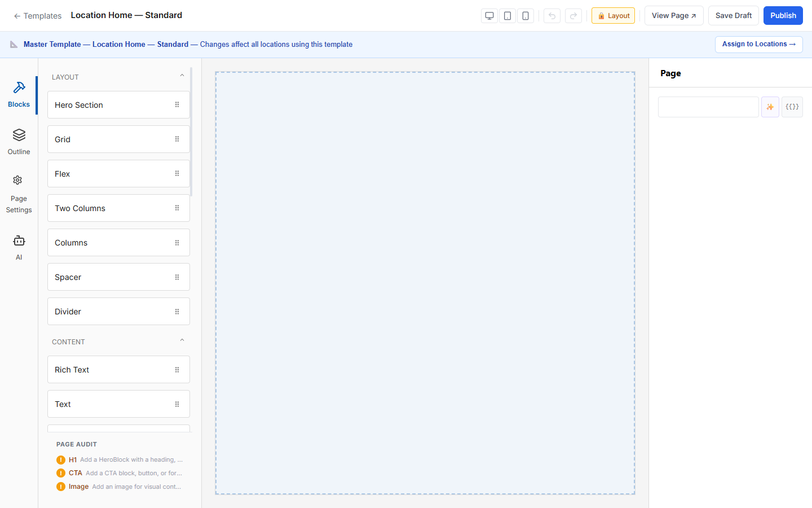Image resolution: width=812 pixels, height=508 pixels.
Task: Click Image audit warning icon
Action: [61, 487]
